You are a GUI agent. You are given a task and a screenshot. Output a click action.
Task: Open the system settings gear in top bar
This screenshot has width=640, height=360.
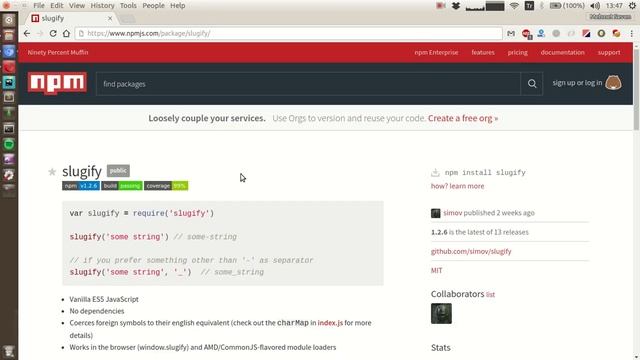pos(632,6)
